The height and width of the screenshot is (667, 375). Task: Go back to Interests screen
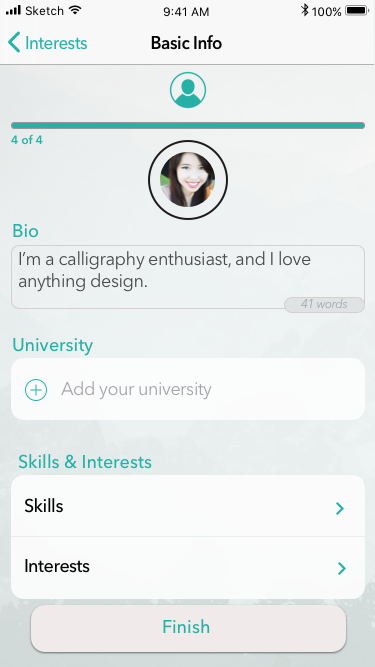tap(48, 43)
